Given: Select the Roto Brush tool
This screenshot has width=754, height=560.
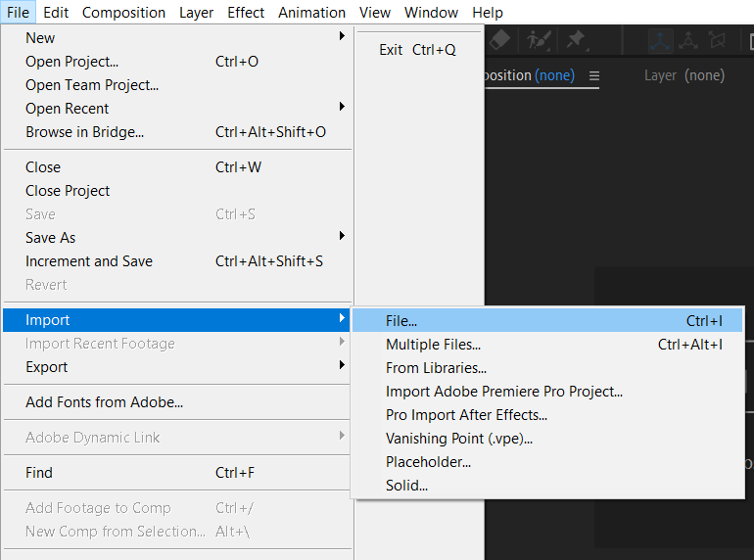Looking at the screenshot, I should 538,40.
